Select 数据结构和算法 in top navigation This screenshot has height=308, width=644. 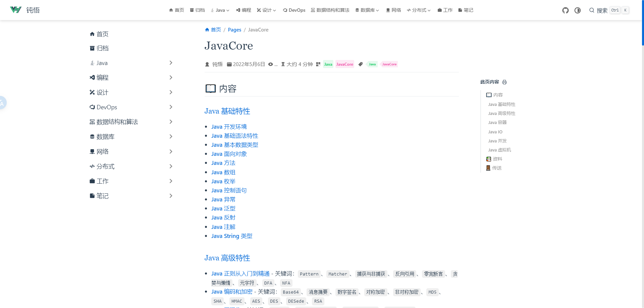(x=330, y=10)
